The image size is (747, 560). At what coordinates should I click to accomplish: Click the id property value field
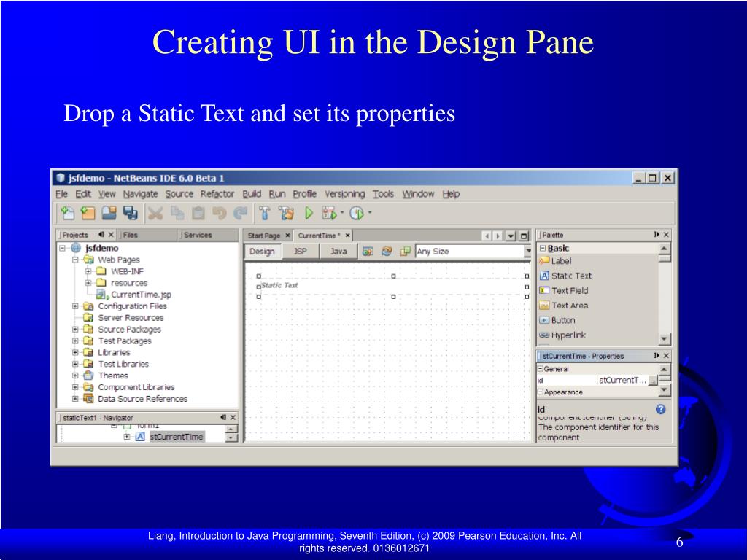pos(623,380)
